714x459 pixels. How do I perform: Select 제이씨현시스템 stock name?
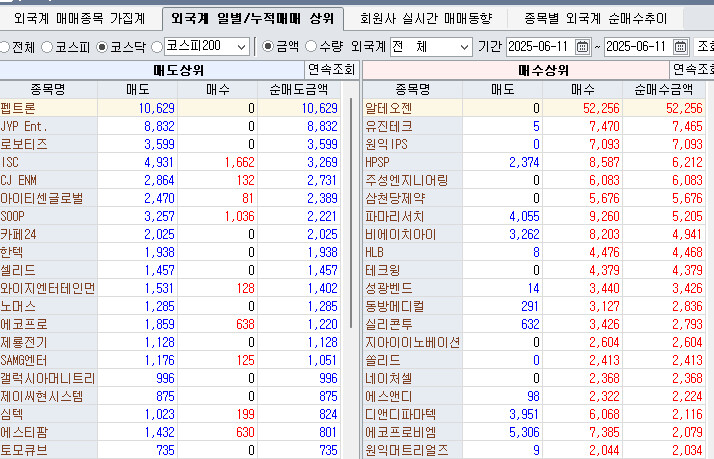[x=42, y=396]
